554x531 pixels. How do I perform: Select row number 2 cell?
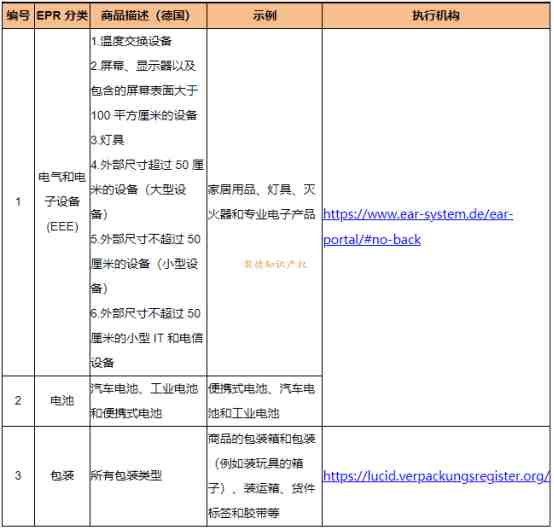18,402
